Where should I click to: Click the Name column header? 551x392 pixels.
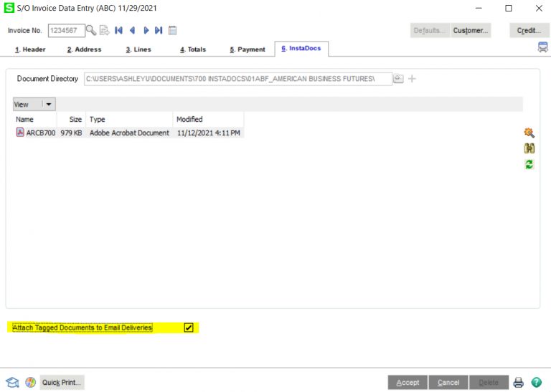25,119
